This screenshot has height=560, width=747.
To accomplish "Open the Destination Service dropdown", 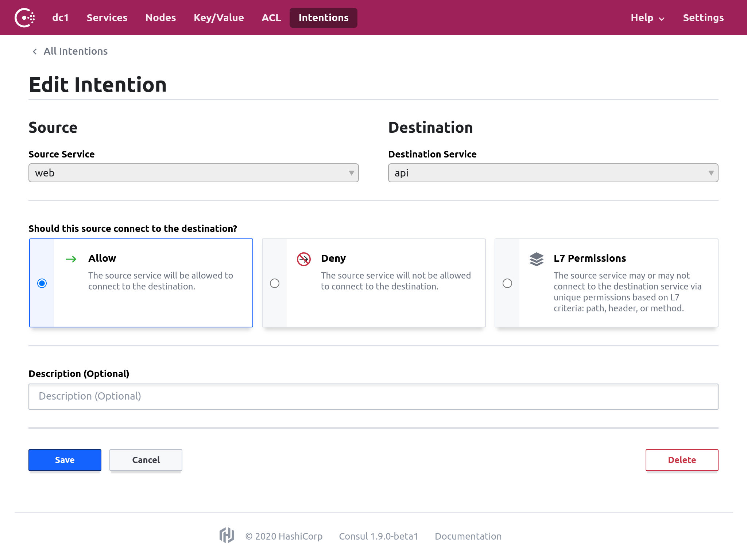I will point(553,173).
